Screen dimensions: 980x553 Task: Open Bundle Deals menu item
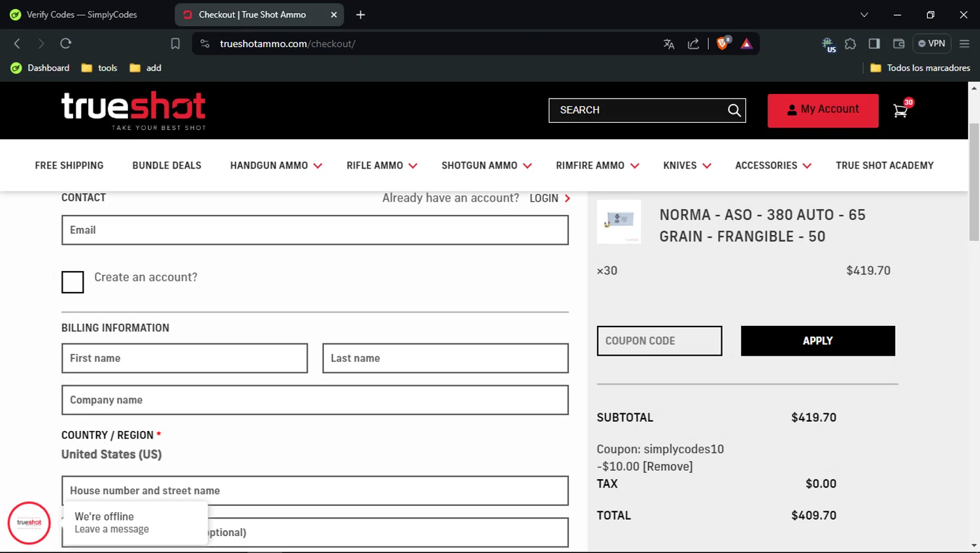(x=167, y=166)
